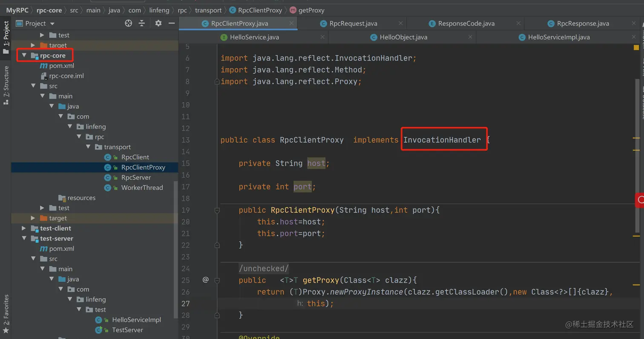Click the locate/scroll-from-source target icon
The height and width of the screenshot is (339, 644).
pos(128,23)
